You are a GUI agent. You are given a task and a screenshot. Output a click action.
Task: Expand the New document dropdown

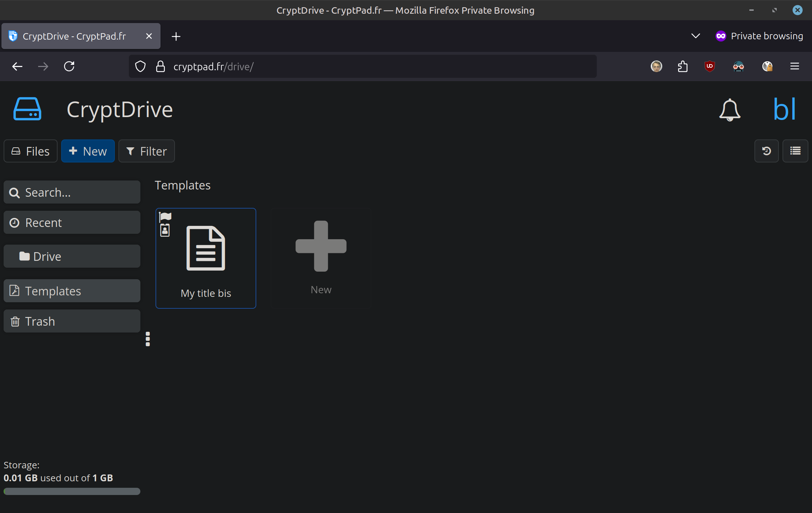point(88,151)
